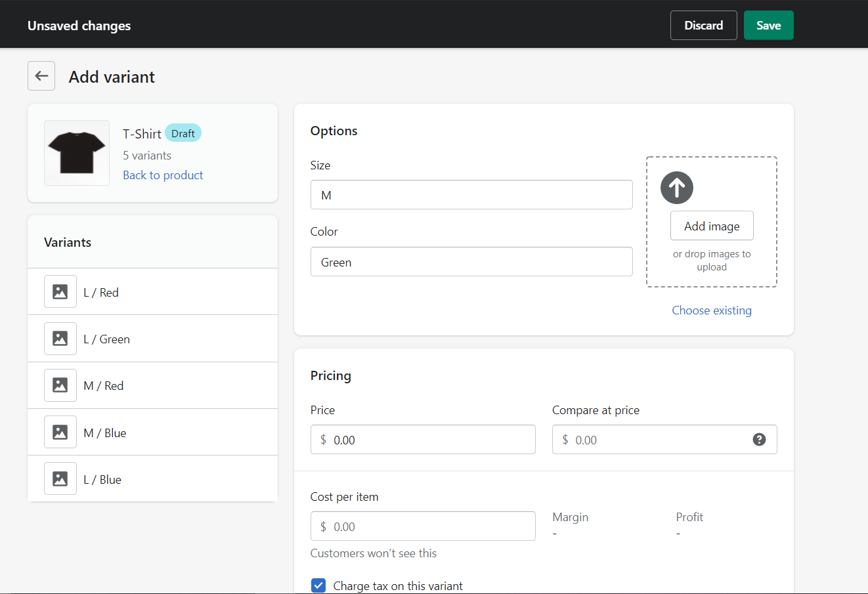Click the upload arrow icon in image dropzone
The width and height of the screenshot is (868, 594).
[x=677, y=188]
